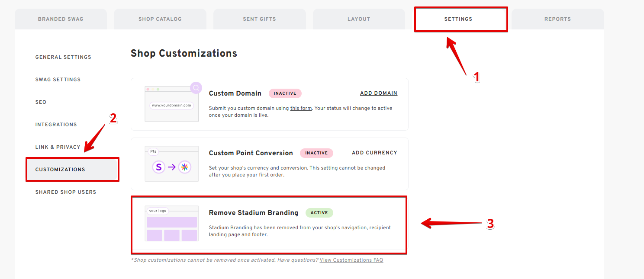Open the 'this form' link
The height and width of the screenshot is (279, 644).
point(301,108)
